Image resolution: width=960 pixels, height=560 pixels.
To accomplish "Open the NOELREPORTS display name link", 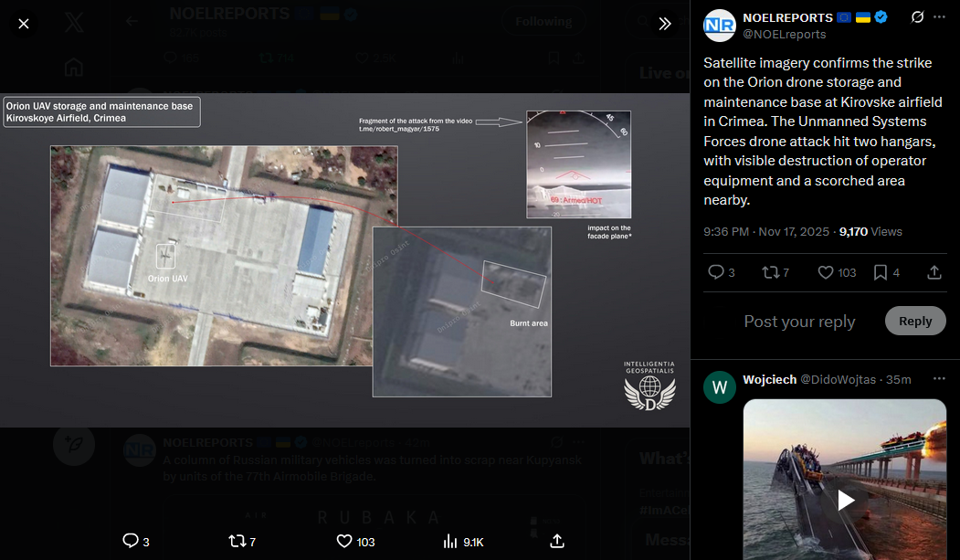I will pos(787,17).
